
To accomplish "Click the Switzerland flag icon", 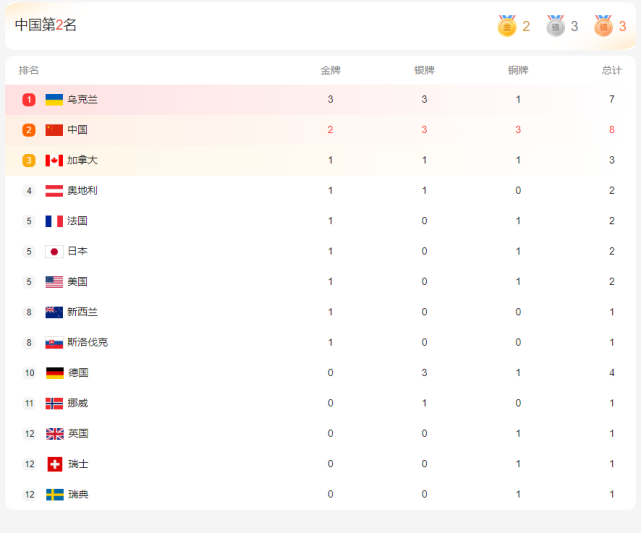I will [55, 464].
